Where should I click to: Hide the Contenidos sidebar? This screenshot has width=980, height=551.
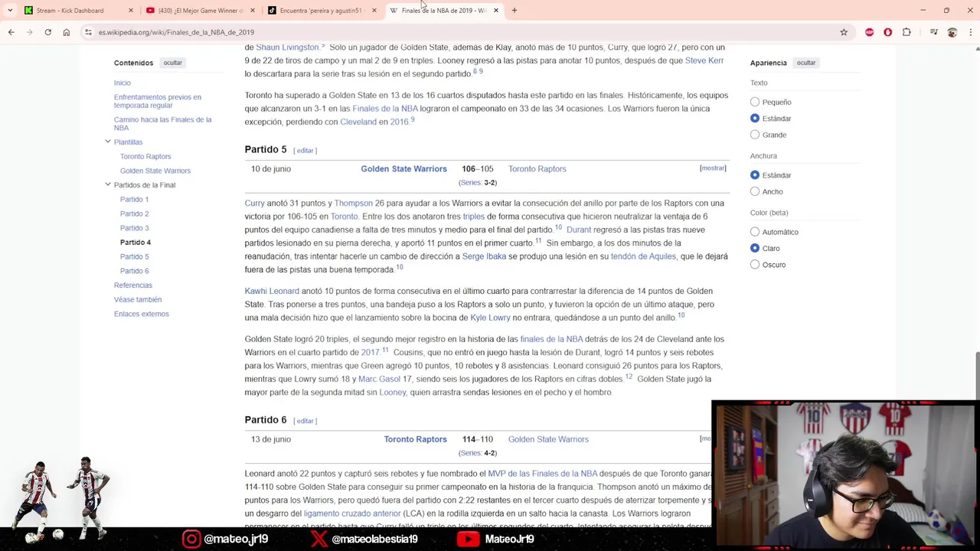(x=172, y=63)
